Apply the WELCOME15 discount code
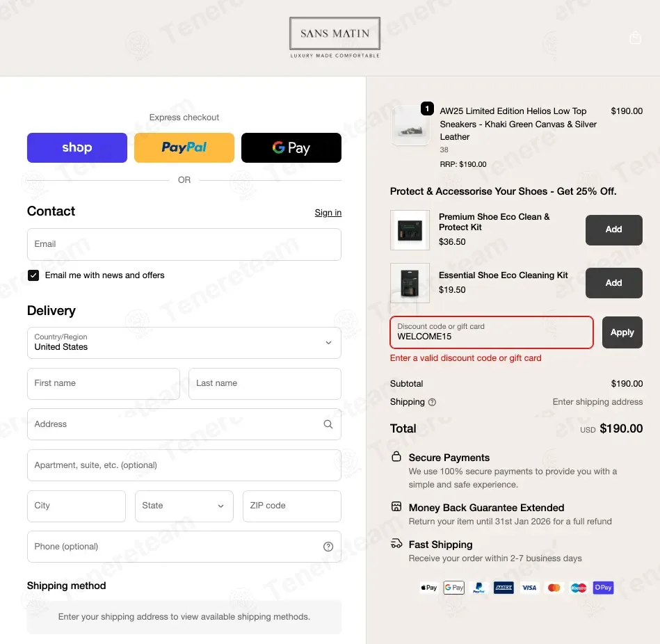660x644 pixels. [x=622, y=332]
